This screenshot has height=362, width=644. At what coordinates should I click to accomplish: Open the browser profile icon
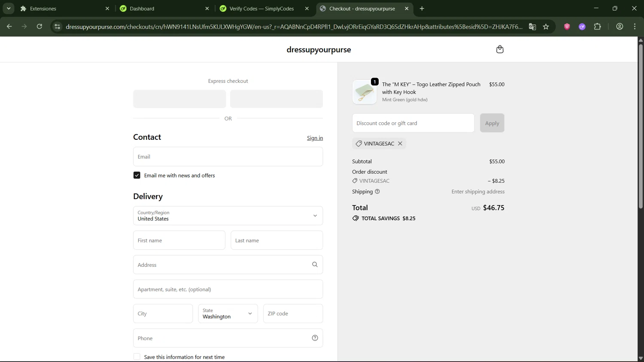coord(620,27)
